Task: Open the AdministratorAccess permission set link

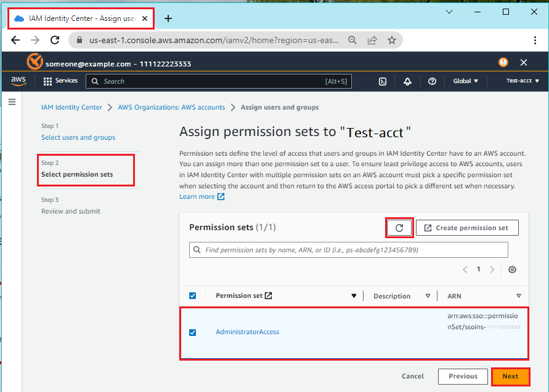Action: 247,332
